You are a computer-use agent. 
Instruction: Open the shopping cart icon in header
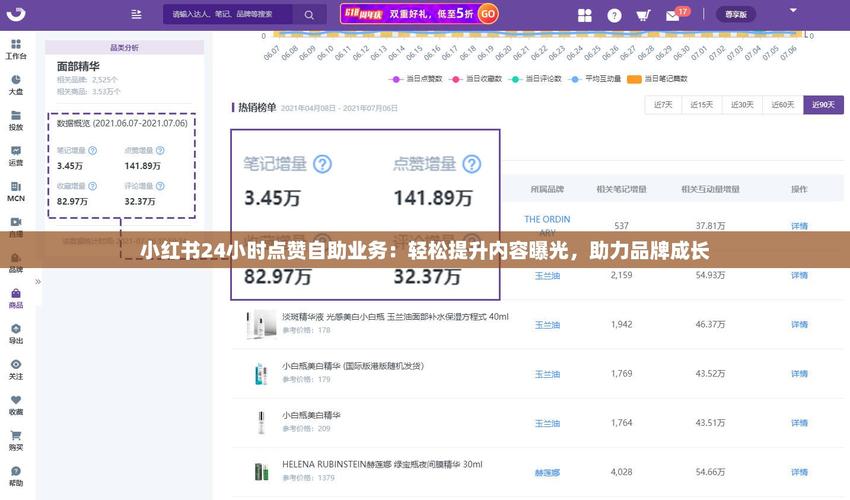tap(643, 15)
